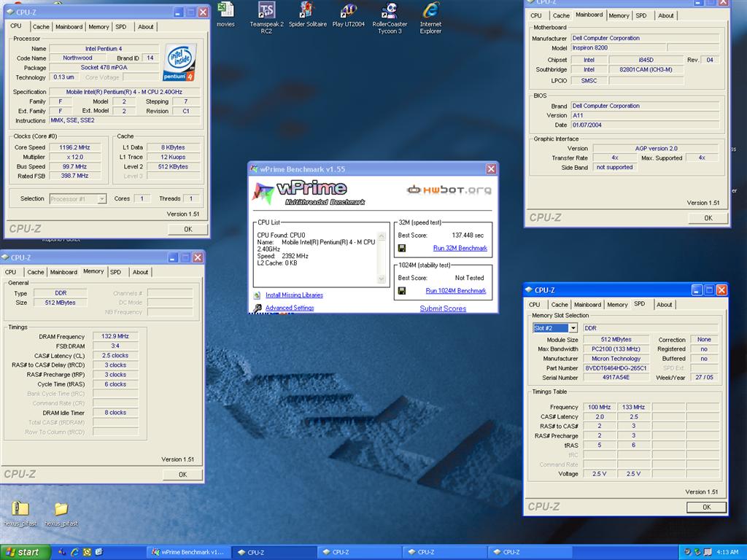Click OK in CPU-Z SPD window
The width and height of the screenshot is (747, 560).
[706, 507]
